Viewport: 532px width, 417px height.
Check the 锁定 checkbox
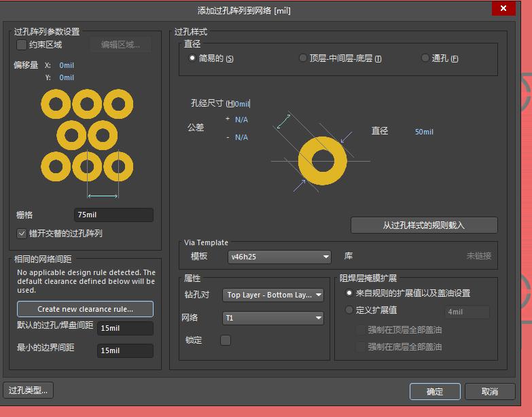click(226, 340)
